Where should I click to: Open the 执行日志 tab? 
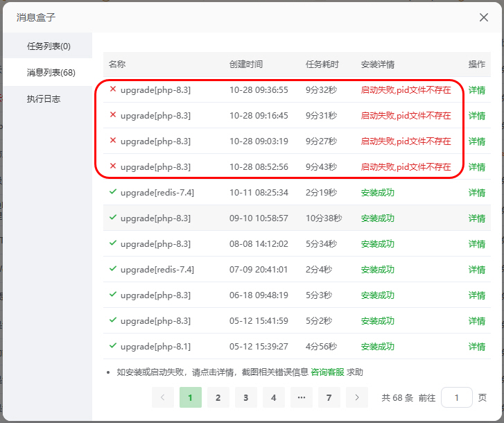44,98
